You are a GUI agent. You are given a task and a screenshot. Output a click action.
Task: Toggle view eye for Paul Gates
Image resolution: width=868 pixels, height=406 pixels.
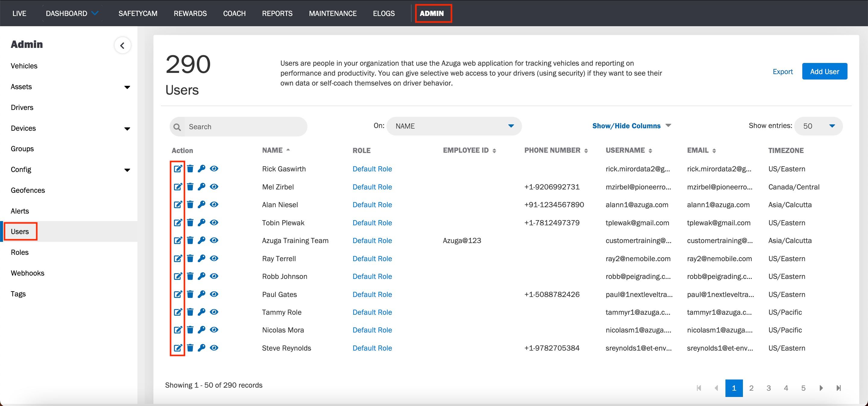pyautogui.click(x=214, y=294)
